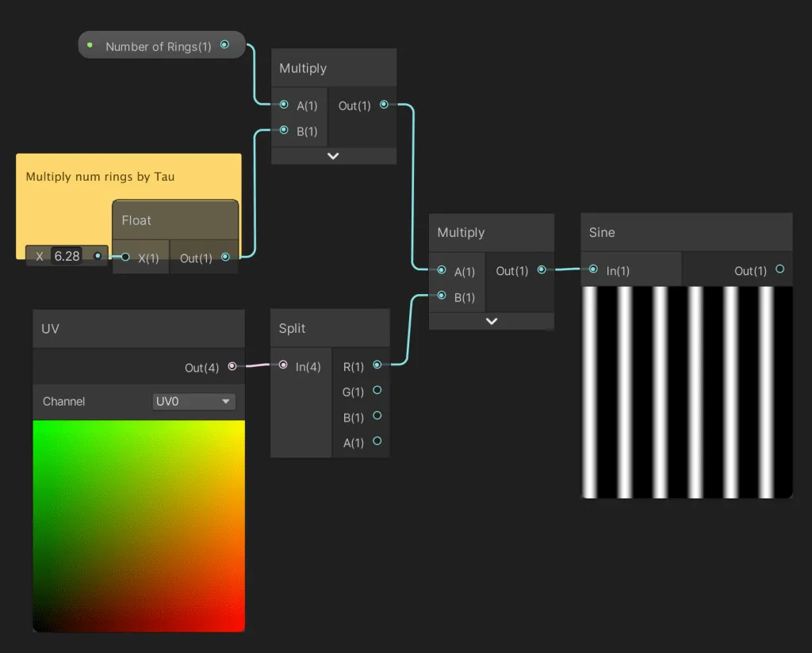Expand the lower Multiply node preview chevron
The width and height of the screenshot is (812, 653).
coord(492,321)
